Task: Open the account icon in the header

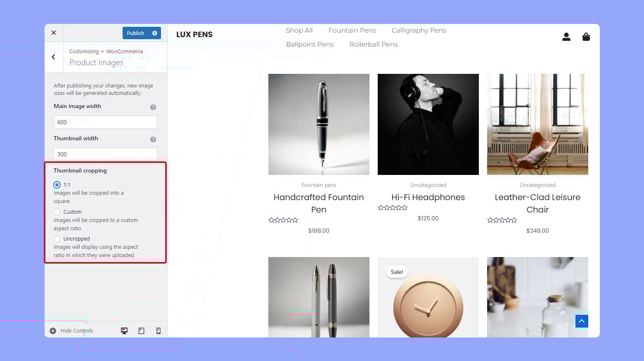Action: 566,37
